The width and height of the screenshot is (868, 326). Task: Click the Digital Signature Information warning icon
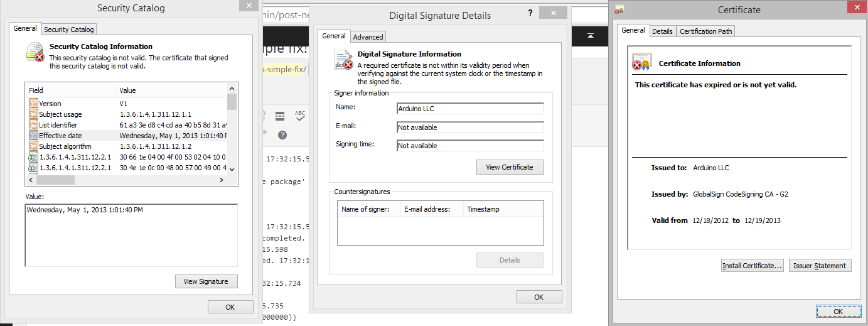click(x=343, y=59)
